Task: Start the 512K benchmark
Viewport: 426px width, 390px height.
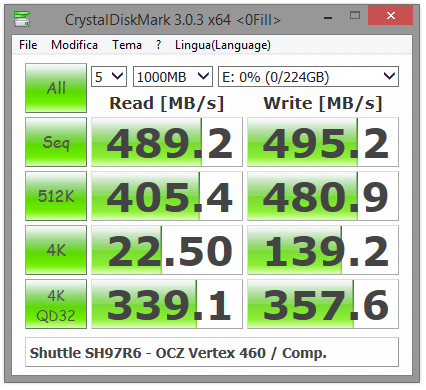Action: coord(56,196)
